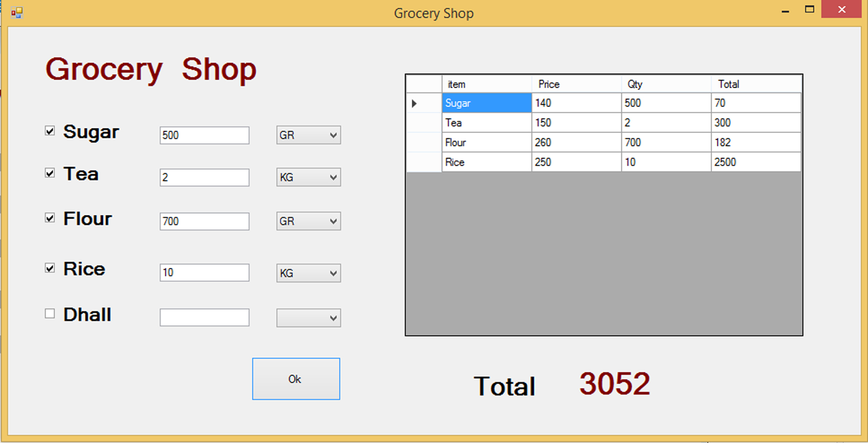Focus the Tea quantity field with 2
The width and height of the screenshot is (868, 443).
[205, 177]
